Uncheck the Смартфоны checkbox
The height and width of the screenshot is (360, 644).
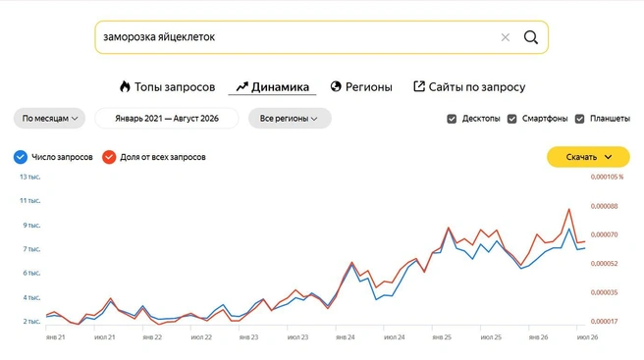(511, 119)
